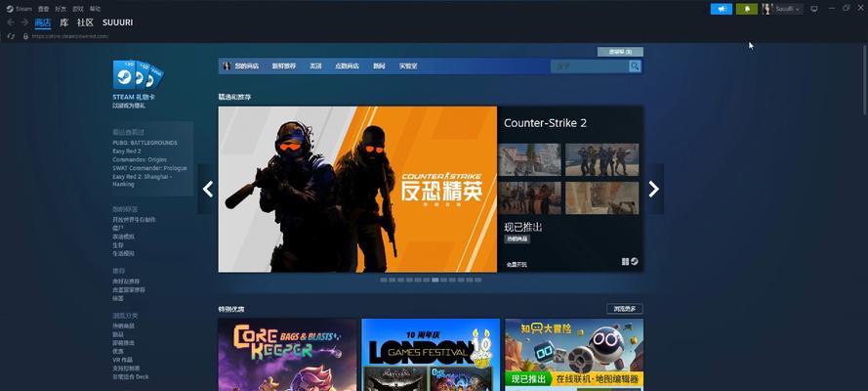
Task: Switch to Big Picture mode via monitor icon
Action: tap(813, 9)
